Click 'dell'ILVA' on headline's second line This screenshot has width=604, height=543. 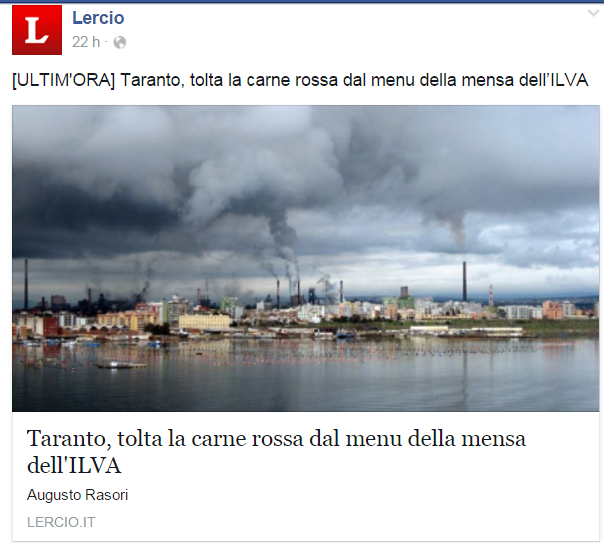[x=74, y=465]
